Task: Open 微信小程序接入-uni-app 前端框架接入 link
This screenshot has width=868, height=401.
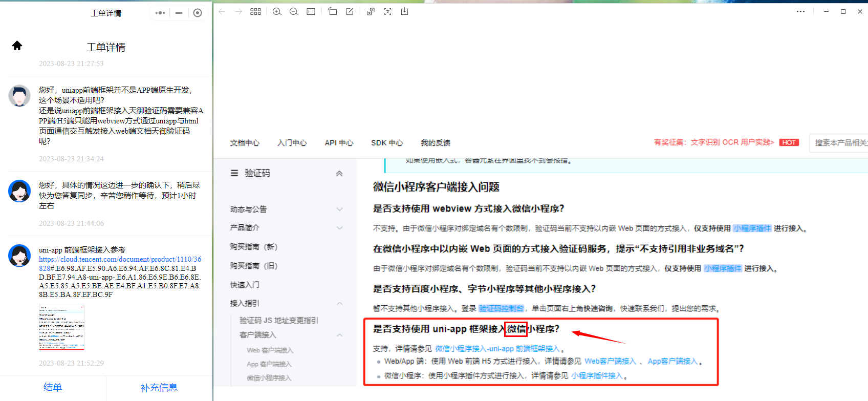Action: click(497, 349)
